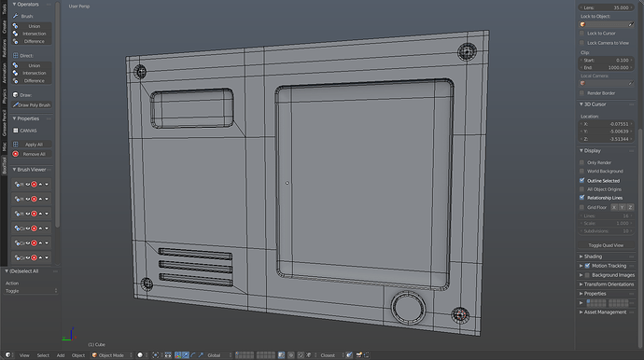Toggle visibility eye of third brush
The height and width of the screenshot is (360, 644).
pos(28,214)
